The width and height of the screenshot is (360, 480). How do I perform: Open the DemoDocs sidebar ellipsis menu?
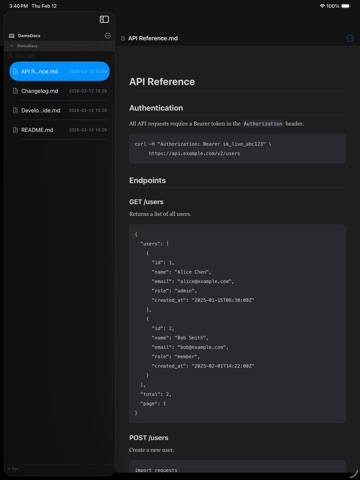(x=108, y=36)
